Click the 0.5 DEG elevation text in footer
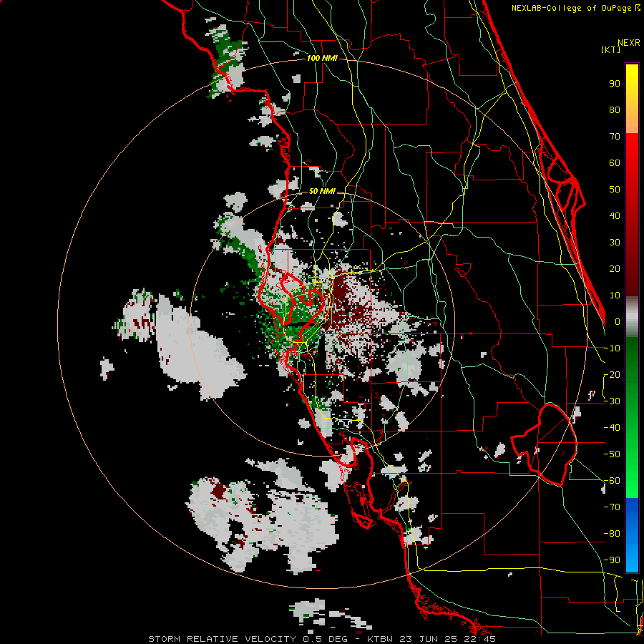This screenshot has width=644, height=644. 325,639
